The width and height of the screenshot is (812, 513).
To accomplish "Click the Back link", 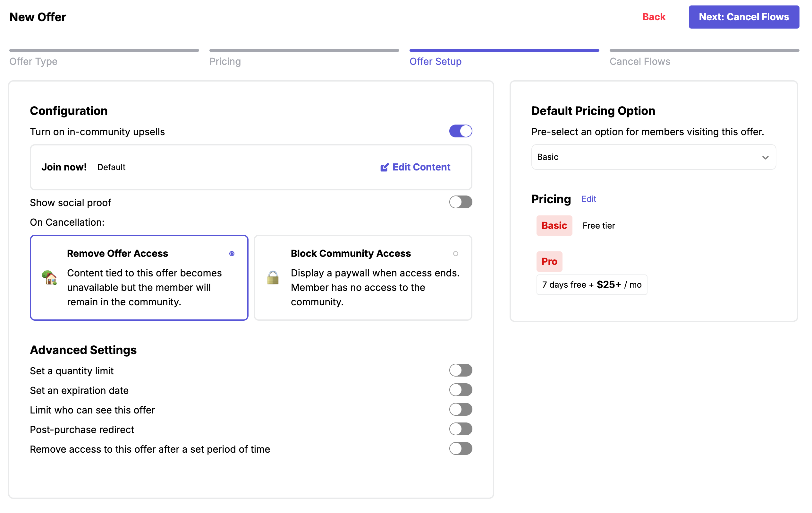I will [653, 17].
